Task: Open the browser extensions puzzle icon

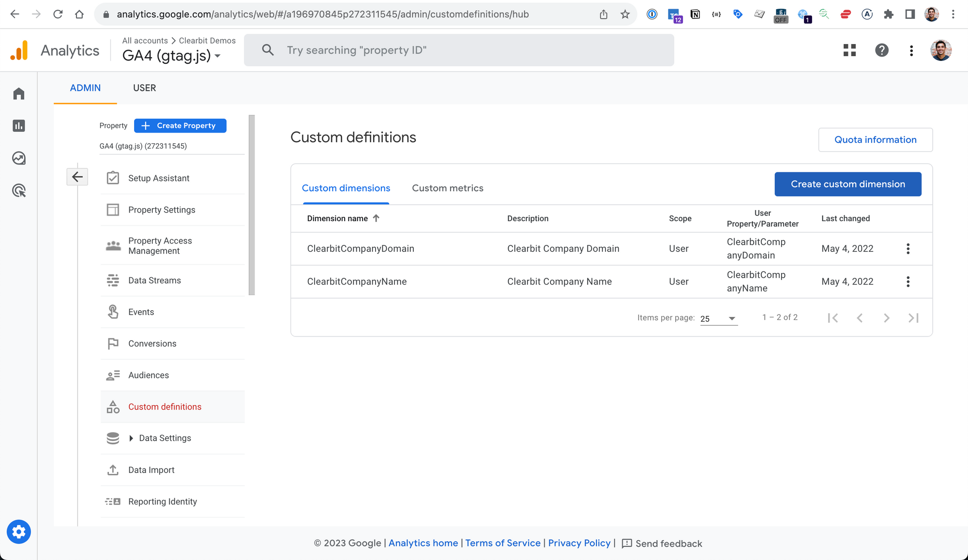Action: point(888,15)
